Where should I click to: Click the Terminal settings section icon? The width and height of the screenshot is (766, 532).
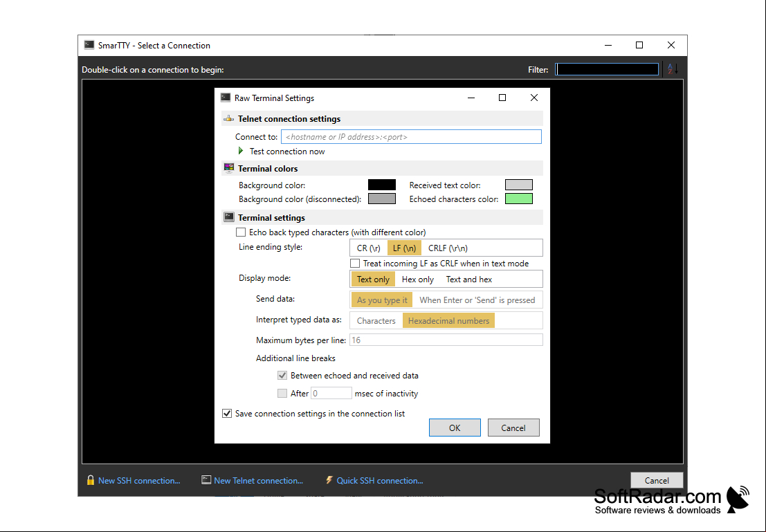(228, 217)
